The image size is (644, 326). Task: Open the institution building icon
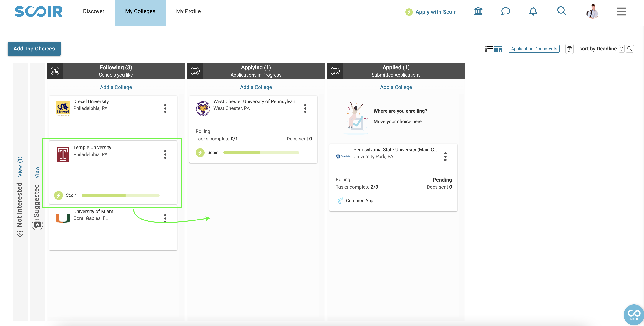478,11
